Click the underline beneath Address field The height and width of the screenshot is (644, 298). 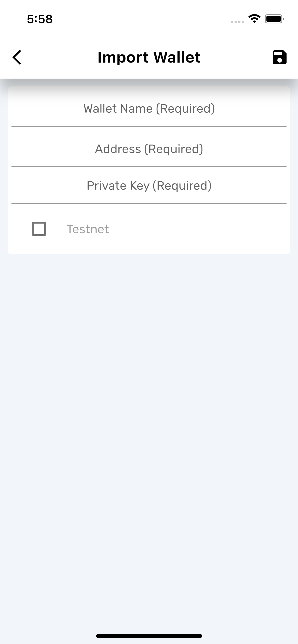[149, 167]
